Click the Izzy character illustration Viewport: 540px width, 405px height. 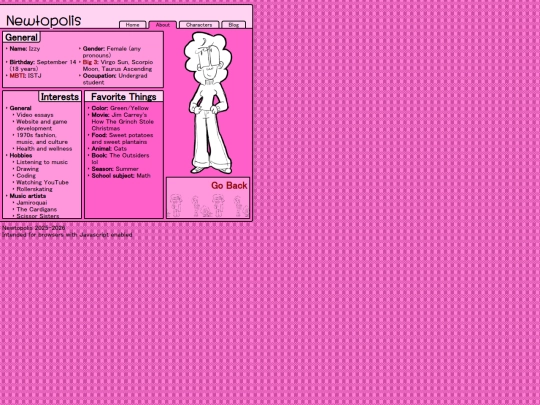point(208,103)
